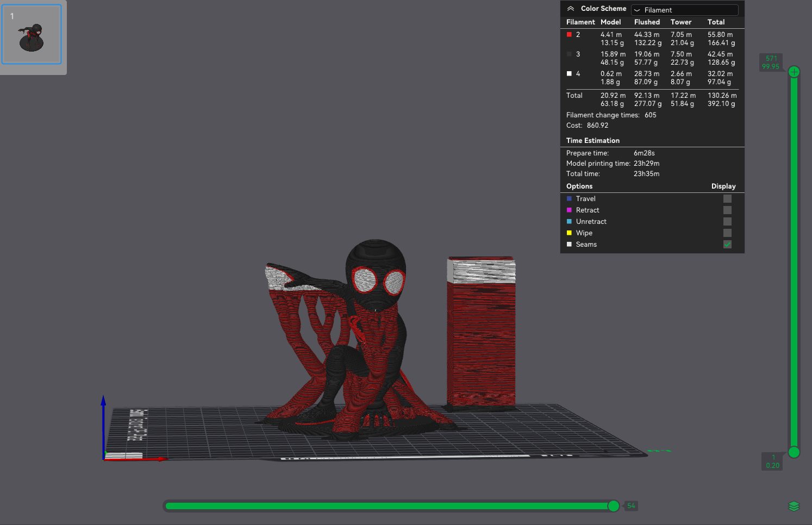Viewport: 812px width, 525px height.
Task: Enable the Travel display checkbox
Action: click(727, 199)
